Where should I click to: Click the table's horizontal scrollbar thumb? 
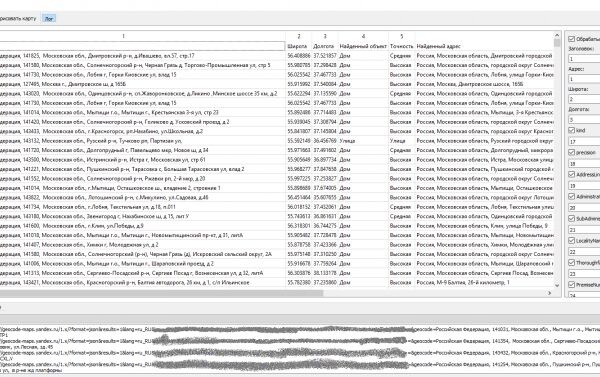coord(161,293)
